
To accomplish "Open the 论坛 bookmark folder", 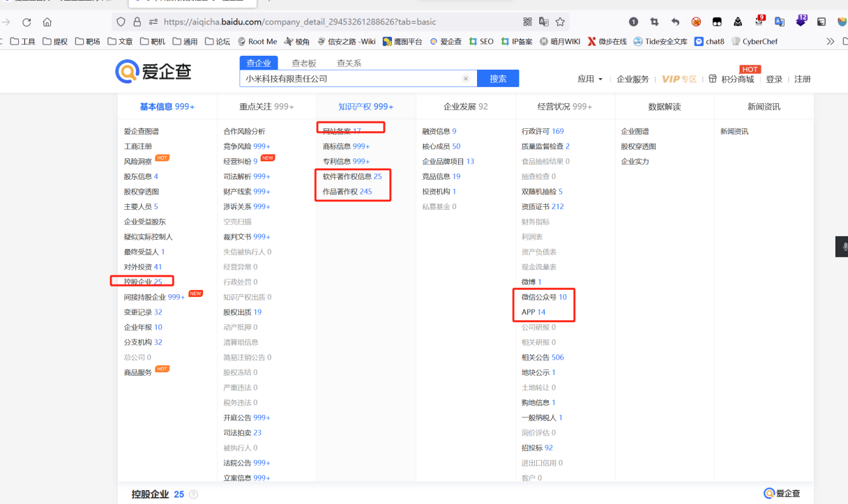I will coord(218,41).
